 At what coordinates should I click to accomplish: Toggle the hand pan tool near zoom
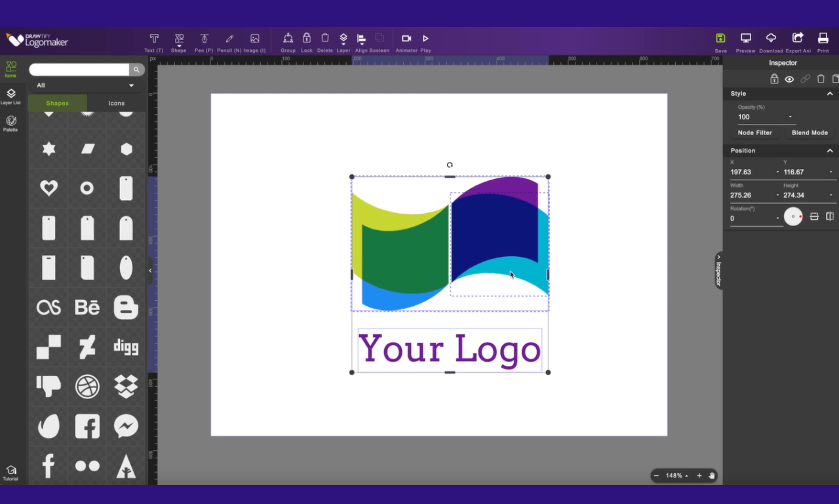click(x=712, y=476)
